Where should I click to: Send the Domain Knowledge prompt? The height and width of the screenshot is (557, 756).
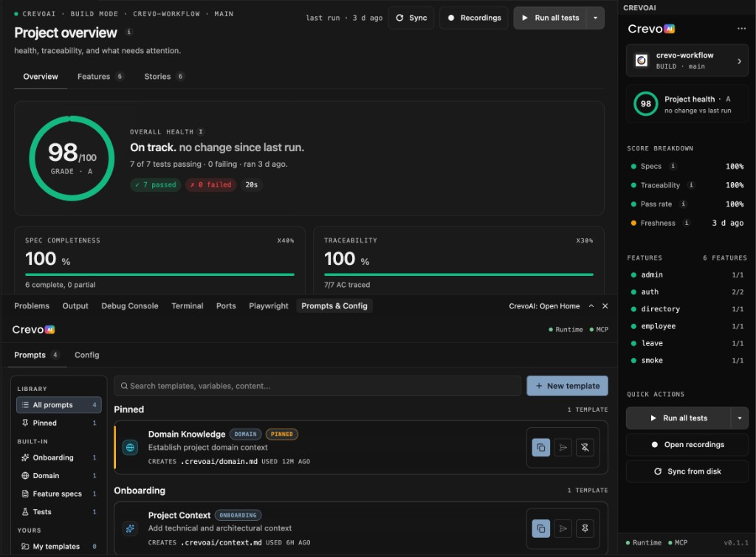[563, 448]
